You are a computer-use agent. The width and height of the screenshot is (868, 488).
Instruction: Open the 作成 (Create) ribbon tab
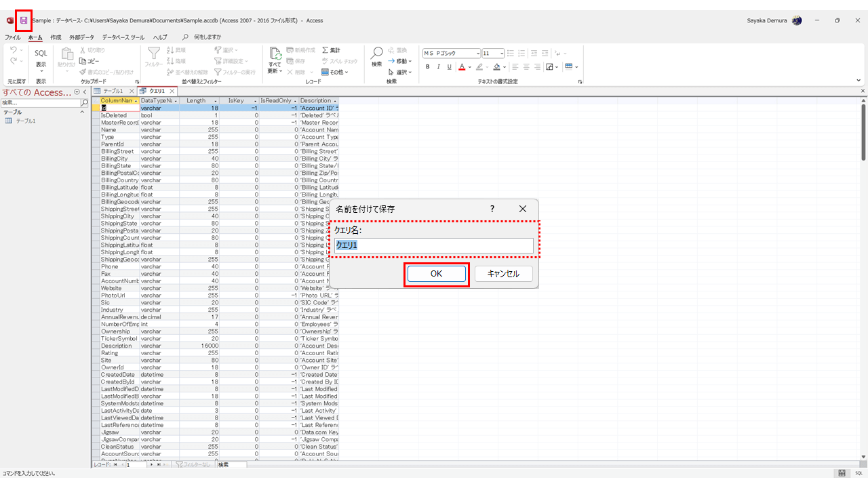click(56, 37)
